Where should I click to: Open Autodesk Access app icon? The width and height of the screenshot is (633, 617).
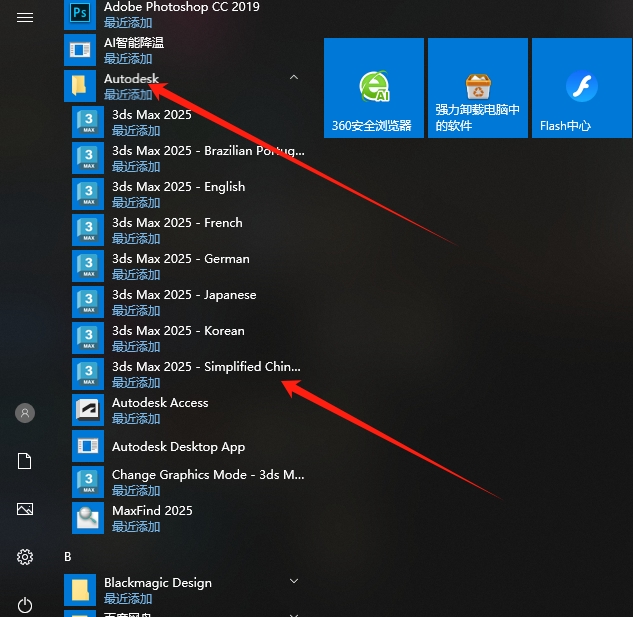(88, 410)
